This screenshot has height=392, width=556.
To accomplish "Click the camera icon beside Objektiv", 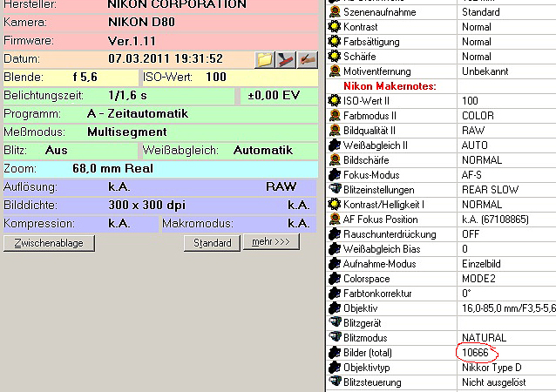I will click(335, 308).
